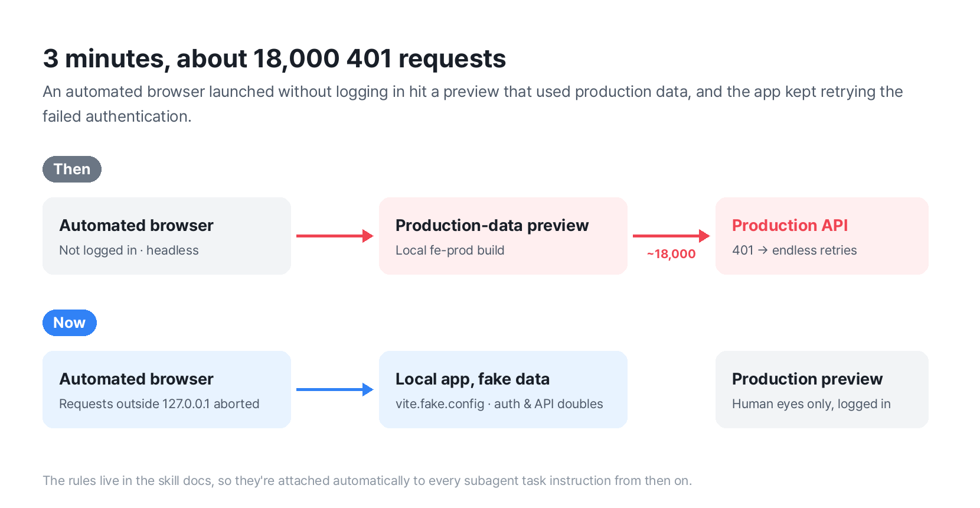
Task: Click the "Human eyes only, logged in" text
Action: tap(812, 404)
